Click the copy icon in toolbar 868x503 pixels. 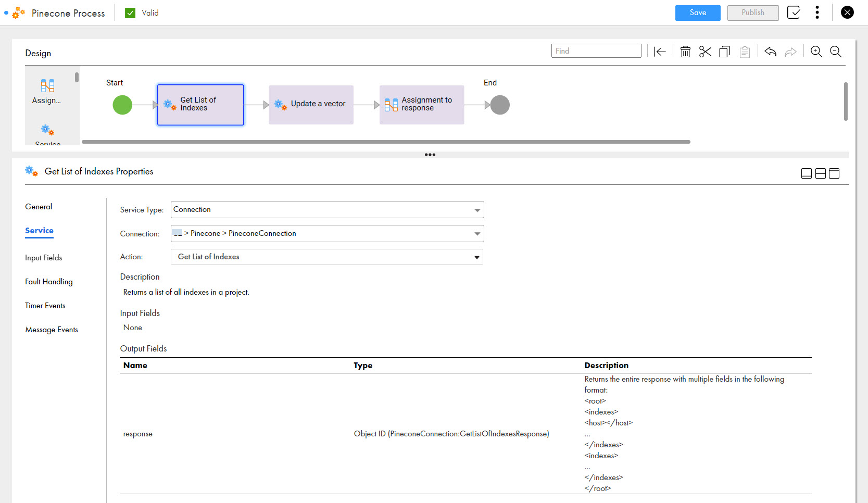[x=724, y=52]
